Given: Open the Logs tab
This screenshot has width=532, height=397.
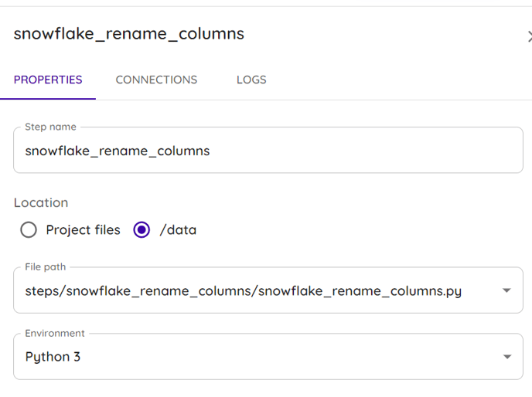Looking at the screenshot, I should pos(251,80).
